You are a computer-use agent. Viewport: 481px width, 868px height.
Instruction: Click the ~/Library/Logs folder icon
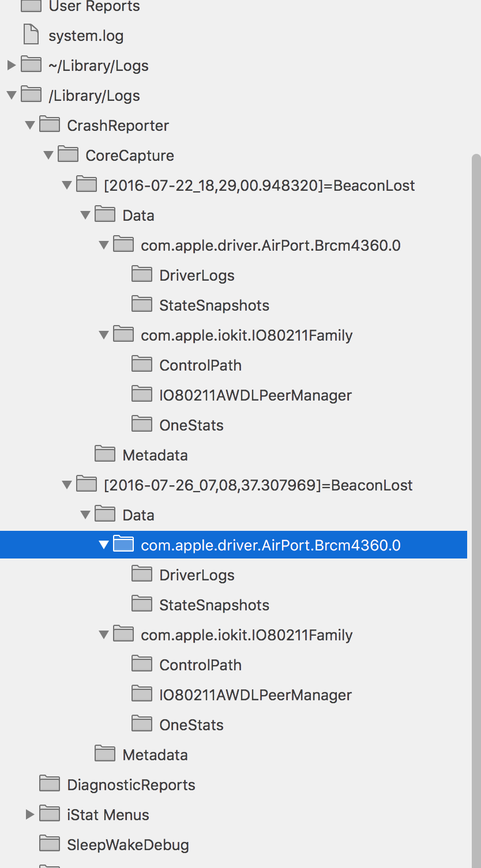click(31, 65)
